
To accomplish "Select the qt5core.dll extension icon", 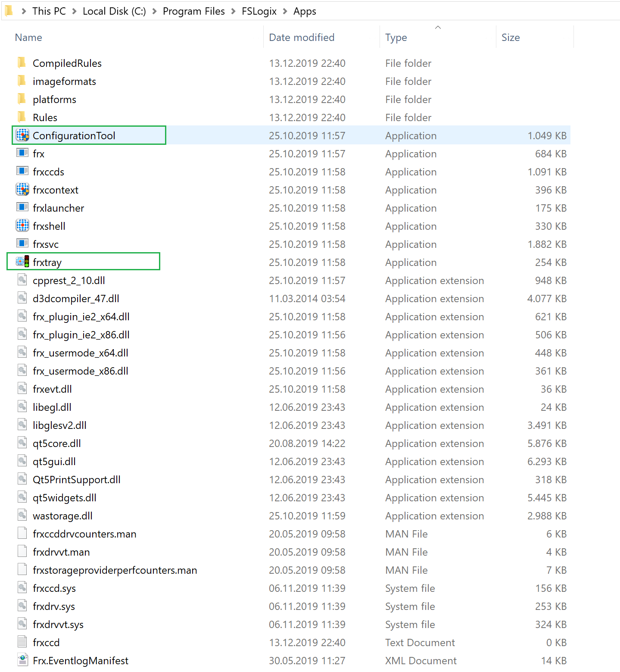I will pyautogui.click(x=22, y=443).
